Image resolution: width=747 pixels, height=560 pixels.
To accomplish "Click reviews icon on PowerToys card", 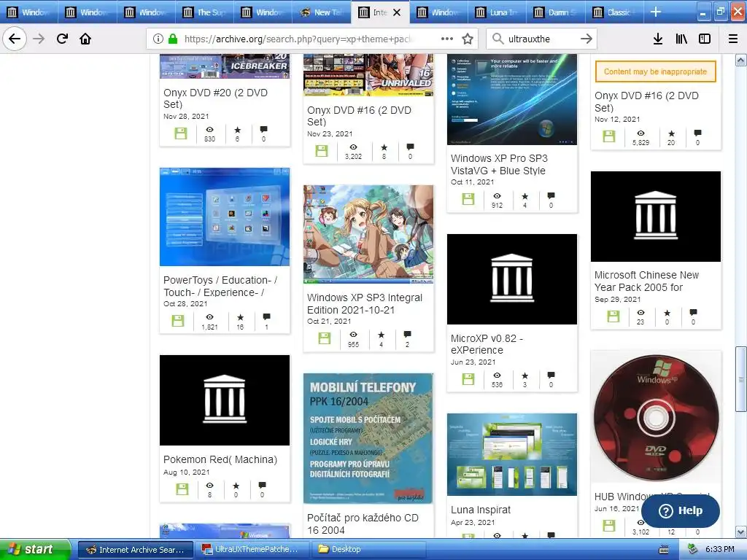I will pyautogui.click(x=266, y=316).
